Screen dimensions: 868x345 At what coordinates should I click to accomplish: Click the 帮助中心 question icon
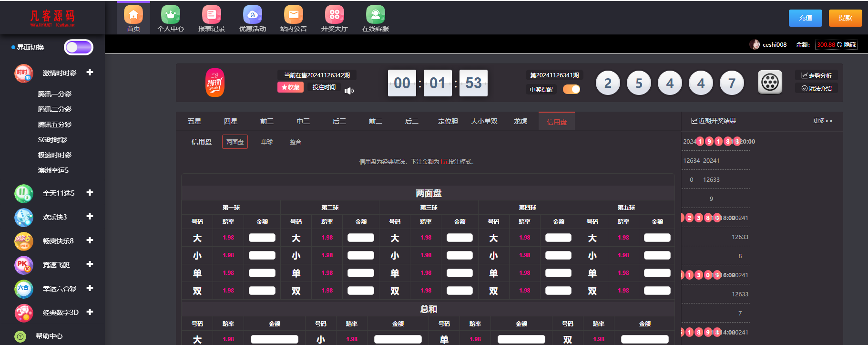20,336
